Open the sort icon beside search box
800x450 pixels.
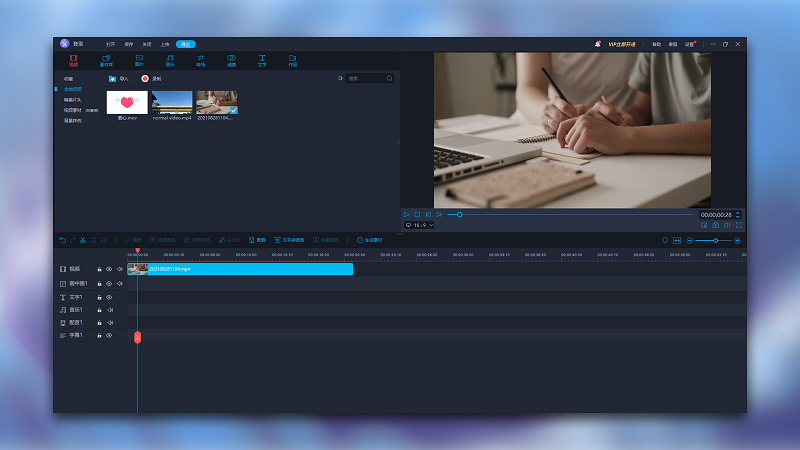click(x=340, y=78)
